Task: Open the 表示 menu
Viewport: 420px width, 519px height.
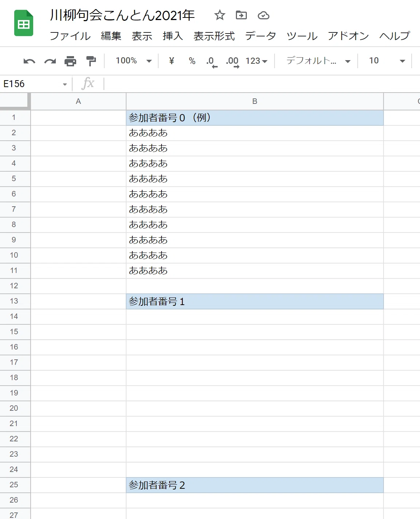Action: pyautogui.click(x=142, y=36)
